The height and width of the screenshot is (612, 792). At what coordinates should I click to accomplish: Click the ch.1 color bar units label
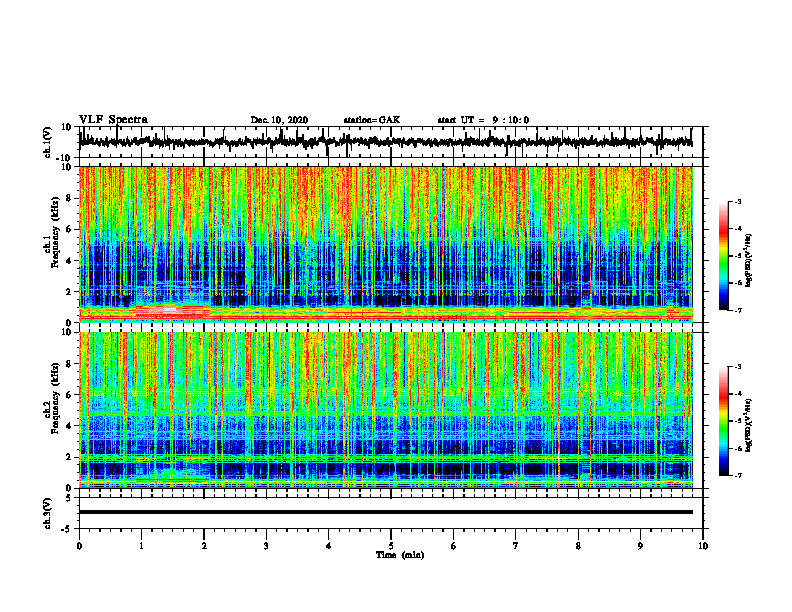point(750,261)
